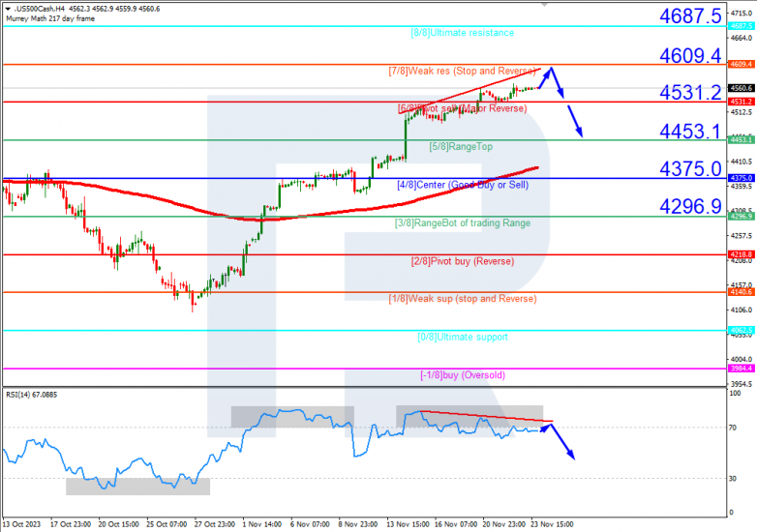
Task: Click the large blue 4531.2 price label
Action: coord(690,93)
